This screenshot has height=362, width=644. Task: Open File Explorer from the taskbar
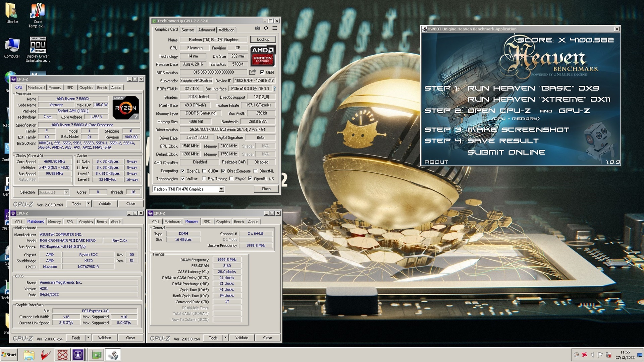pos(29,355)
